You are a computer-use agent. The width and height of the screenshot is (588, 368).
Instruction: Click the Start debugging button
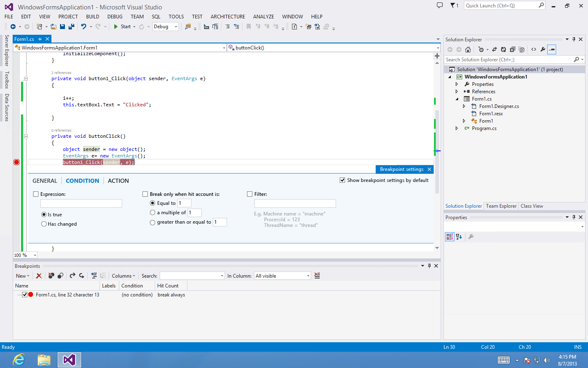(x=122, y=27)
